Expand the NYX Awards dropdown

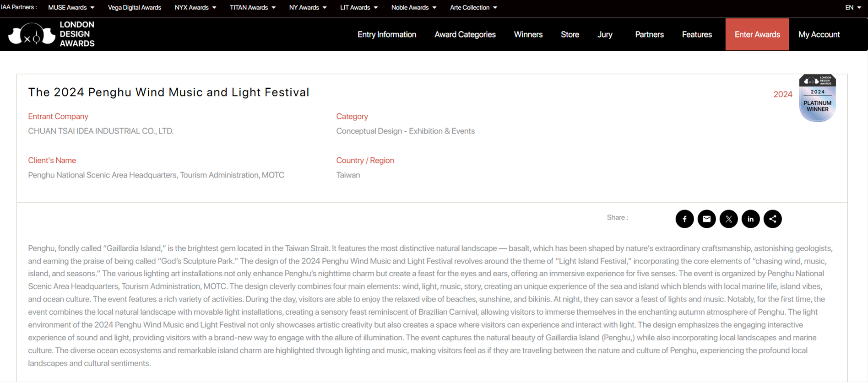point(195,7)
